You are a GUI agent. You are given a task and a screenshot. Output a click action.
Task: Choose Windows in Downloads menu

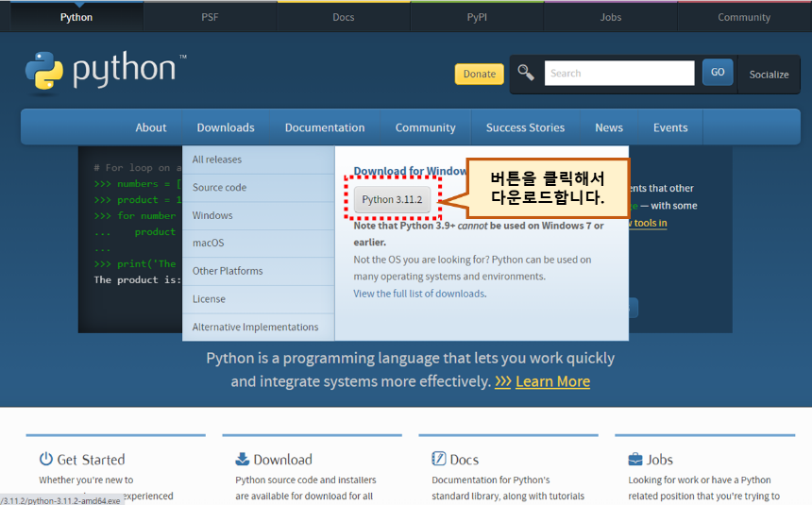[x=259, y=215]
